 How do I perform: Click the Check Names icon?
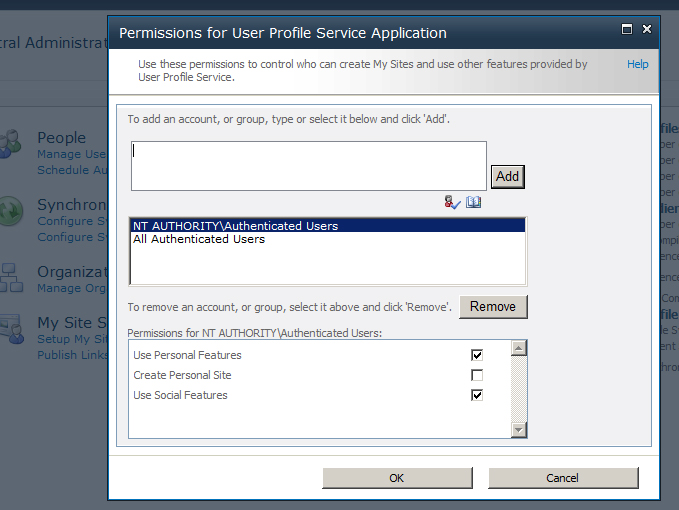pos(453,202)
